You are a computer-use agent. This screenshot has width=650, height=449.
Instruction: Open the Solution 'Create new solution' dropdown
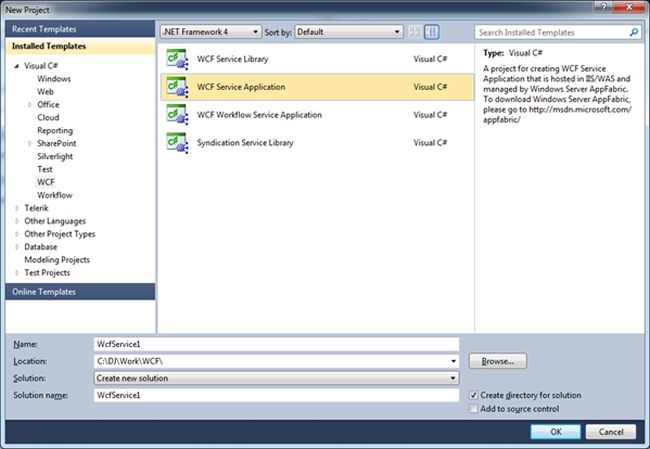(x=276, y=378)
